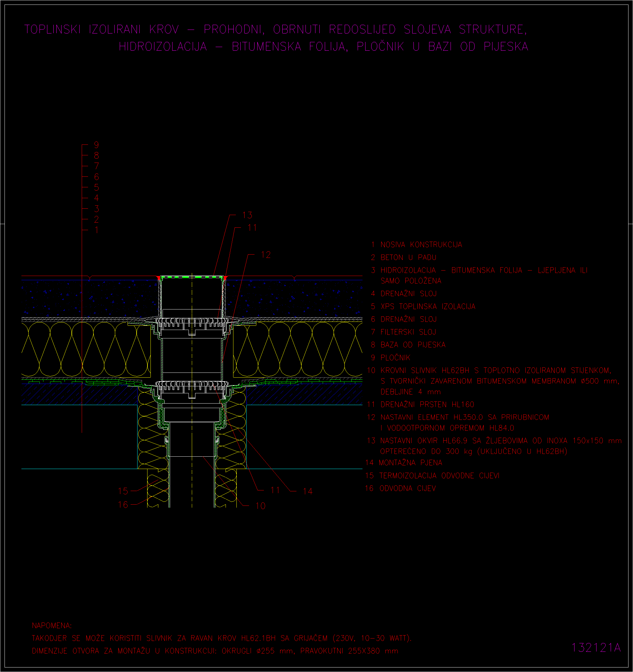Click callout number '13' above the drain section
Image resolution: width=633 pixels, height=672 pixels.
tap(247, 215)
